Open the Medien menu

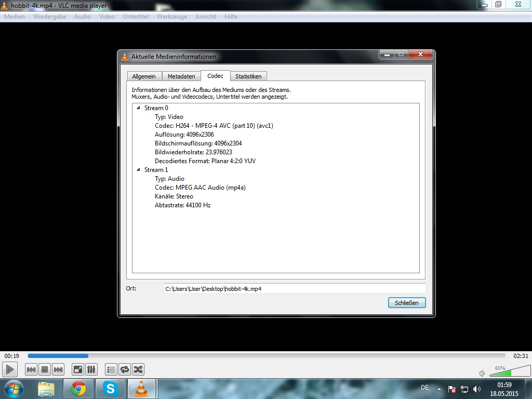click(x=15, y=16)
